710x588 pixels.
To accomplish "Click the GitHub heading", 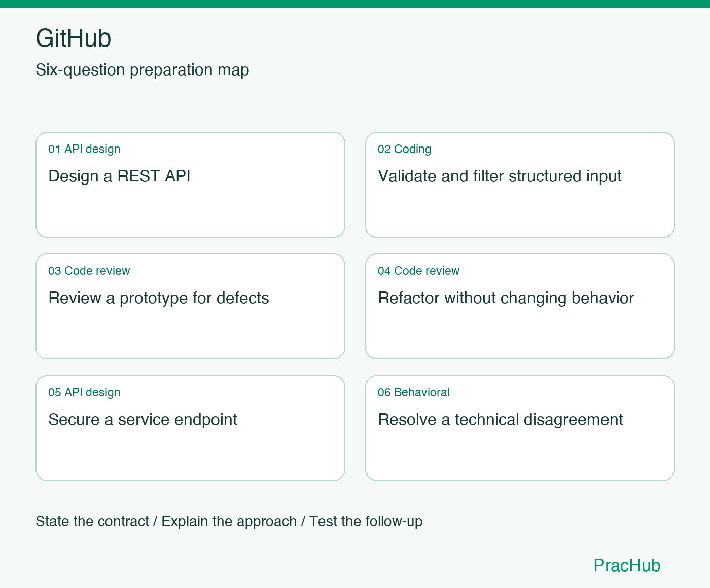I will coord(74,39).
